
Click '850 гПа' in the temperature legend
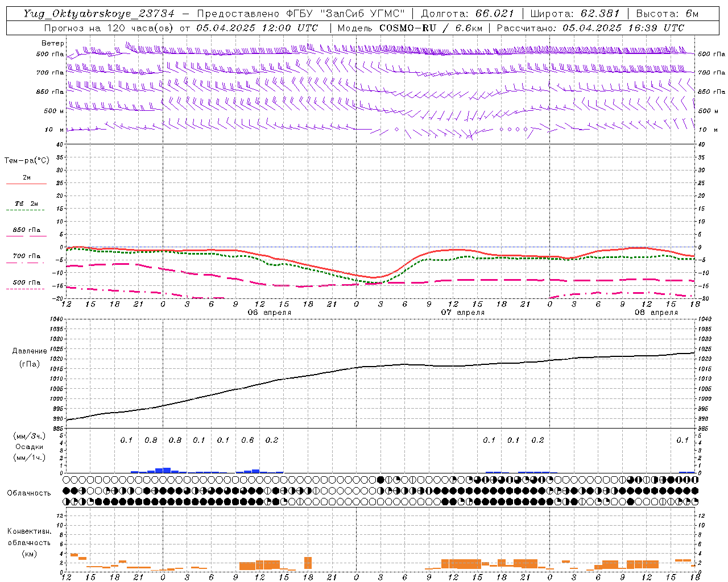[26, 230]
